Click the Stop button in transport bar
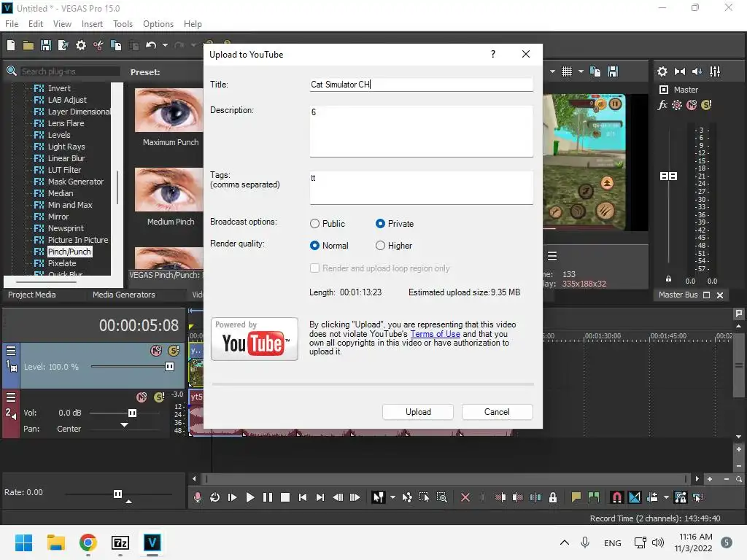The height and width of the screenshot is (560, 747). tap(285, 497)
